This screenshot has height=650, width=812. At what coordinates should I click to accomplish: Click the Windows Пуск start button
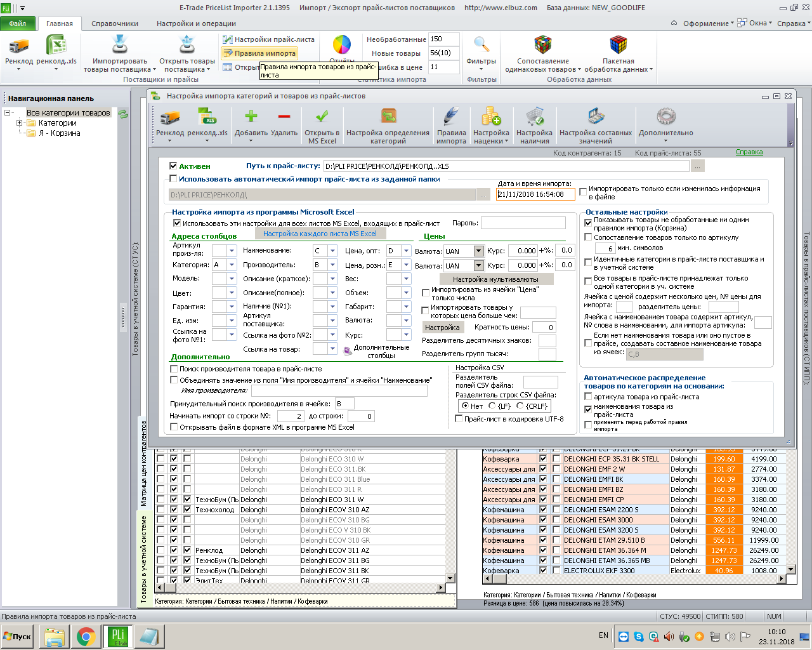pyautogui.click(x=18, y=636)
